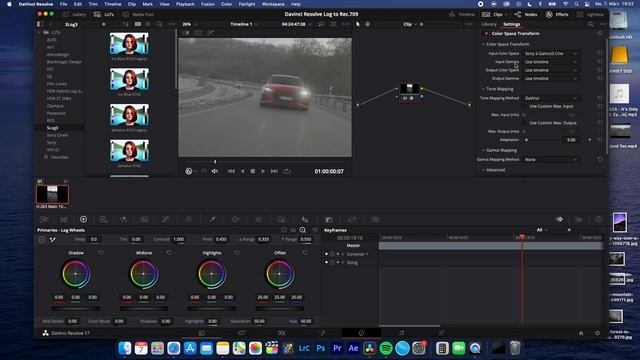640x360 pixels.
Task: Open the Media Pool panel
Action: tap(138, 14)
